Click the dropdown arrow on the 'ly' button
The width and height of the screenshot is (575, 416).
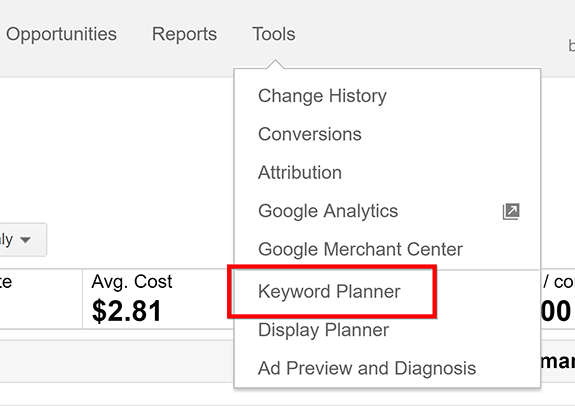tap(25, 240)
